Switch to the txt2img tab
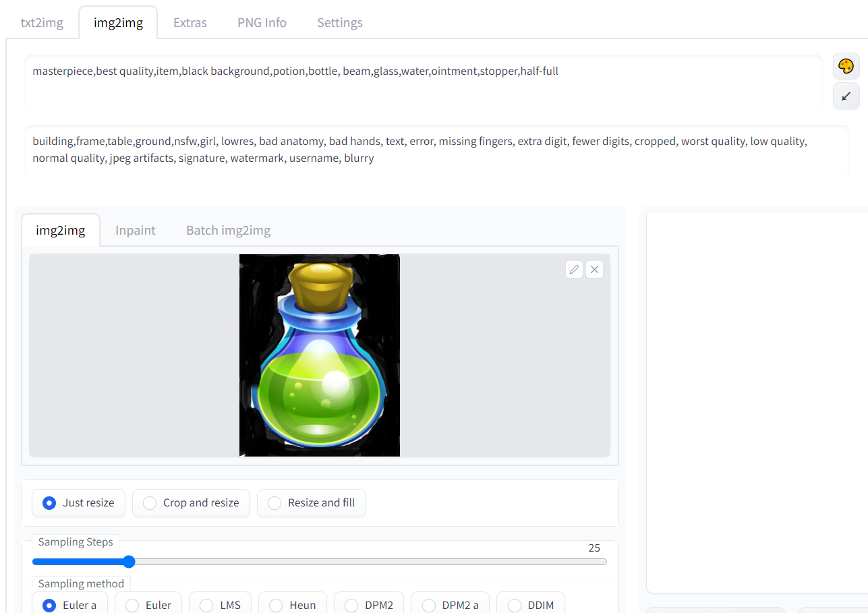The height and width of the screenshot is (613, 868). (42, 23)
